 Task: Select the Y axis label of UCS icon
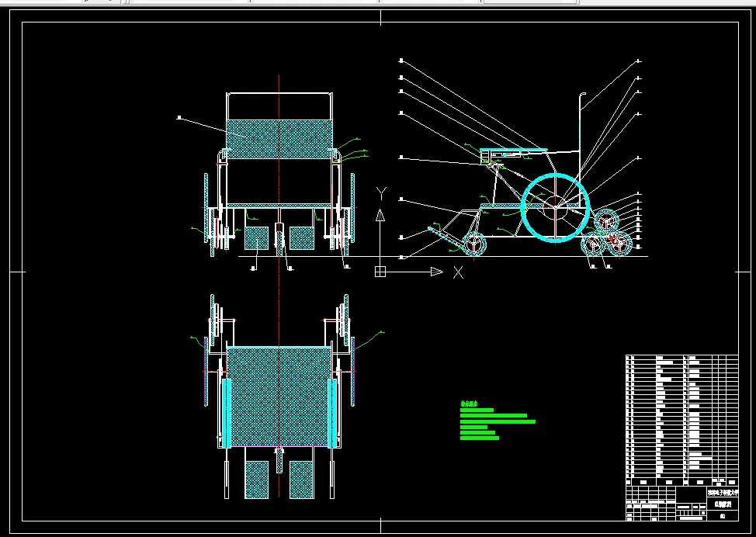point(381,194)
